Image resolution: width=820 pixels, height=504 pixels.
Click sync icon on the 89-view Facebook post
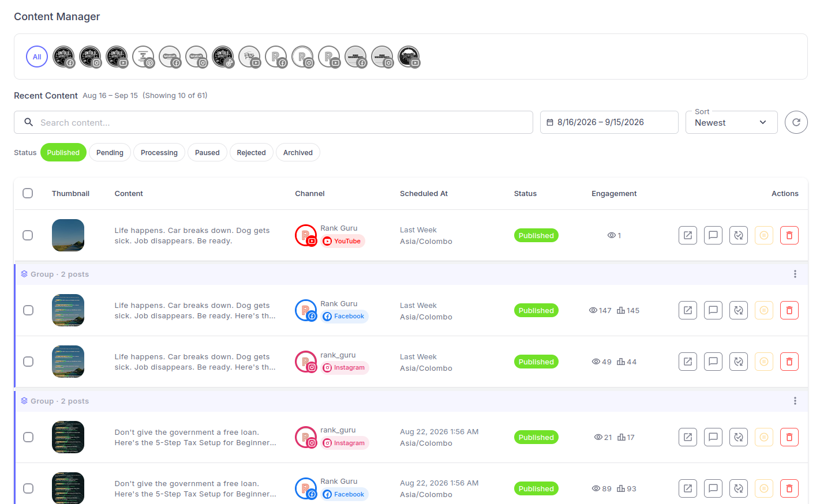click(739, 488)
